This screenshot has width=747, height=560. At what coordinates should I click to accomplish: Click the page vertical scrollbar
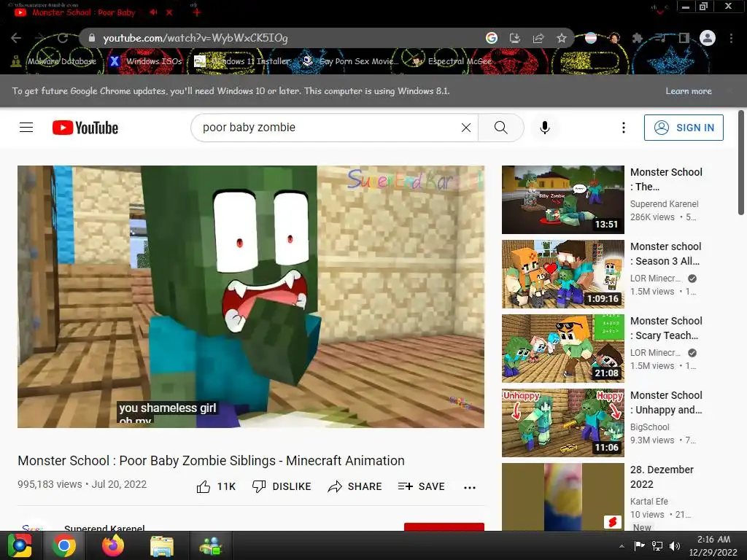coord(741,163)
